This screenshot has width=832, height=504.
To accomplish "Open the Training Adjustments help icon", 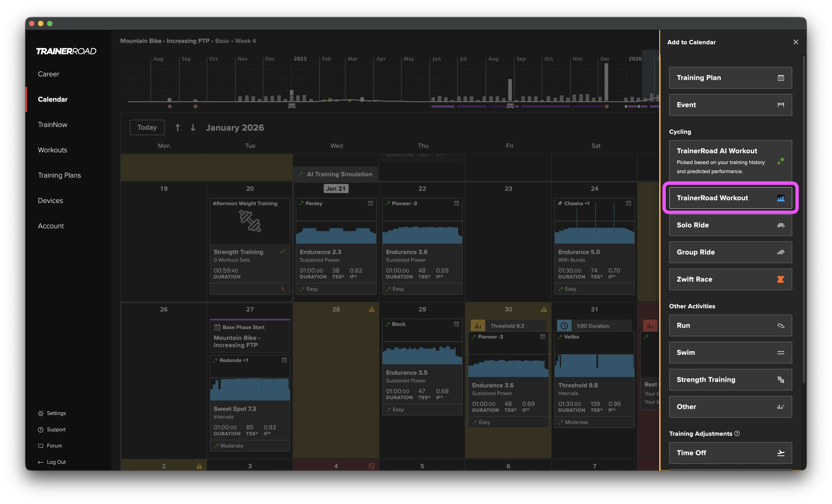I will click(x=737, y=433).
